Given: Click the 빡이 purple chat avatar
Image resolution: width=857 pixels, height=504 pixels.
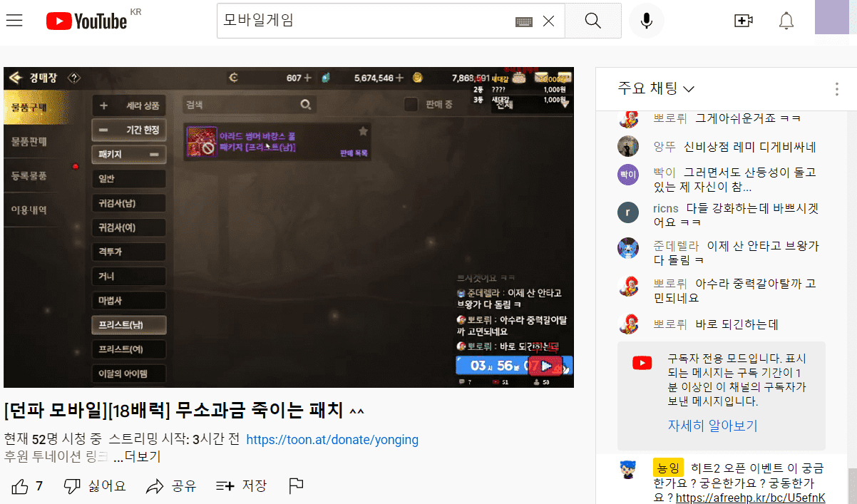Looking at the screenshot, I should tap(627, 173).
